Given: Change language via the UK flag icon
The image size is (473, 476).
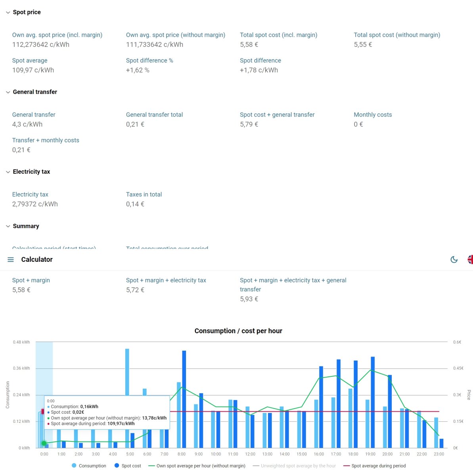Looking at the screenshot, I should pyautogui.click(x=470, y=259).
